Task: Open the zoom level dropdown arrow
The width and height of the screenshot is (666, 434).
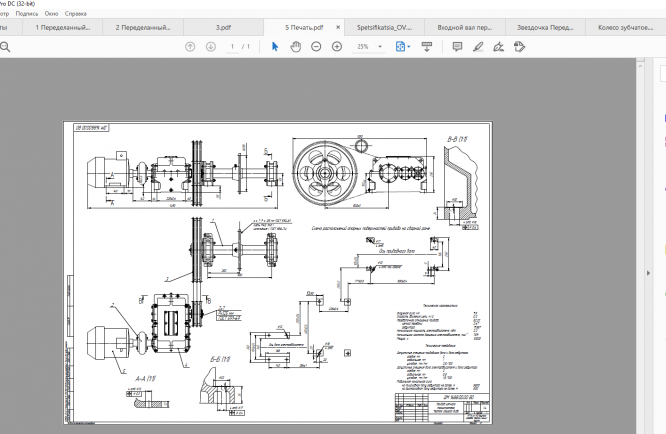Action: point(380,47)
